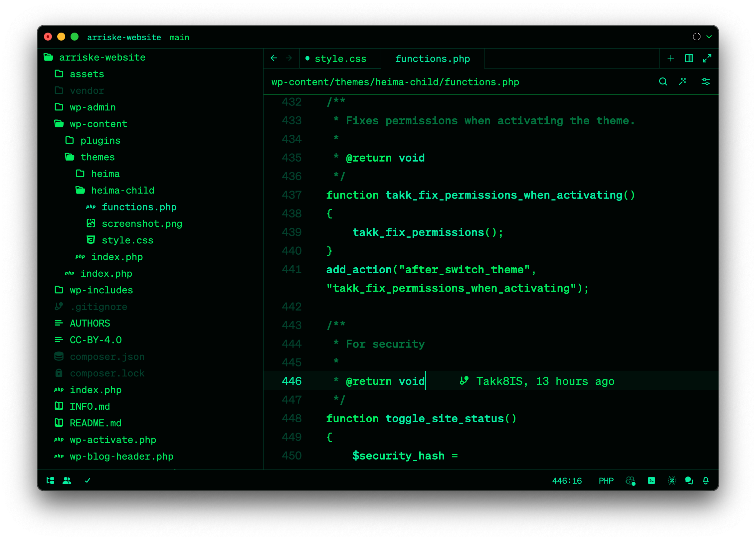Activate the magic wand AI assist icon
The image size is (756, 540).
tap(683, 81)
